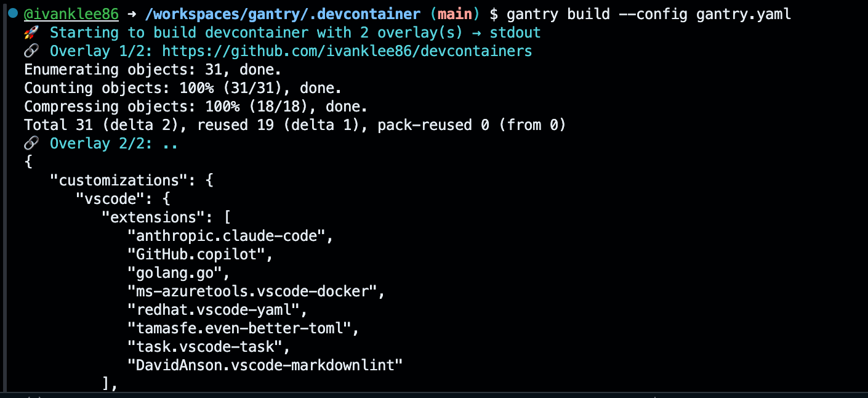This screenshot has width=868, height=398.
Task: Open the github.com/ivanklee86/devcontainers URL
Action: (347, 51)
